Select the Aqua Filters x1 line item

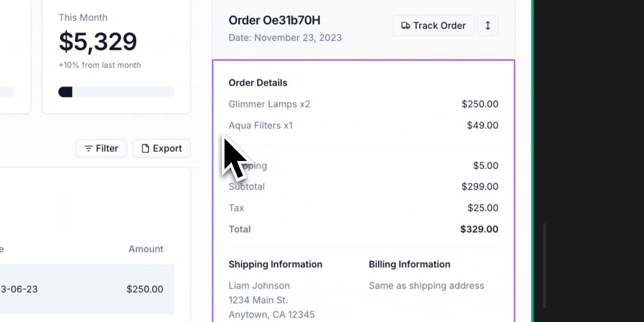pos(260,126)
